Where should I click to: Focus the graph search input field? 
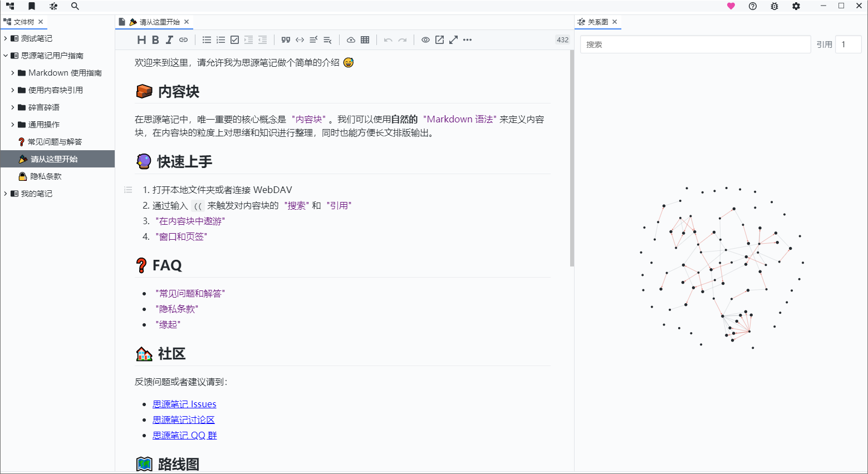695,45
